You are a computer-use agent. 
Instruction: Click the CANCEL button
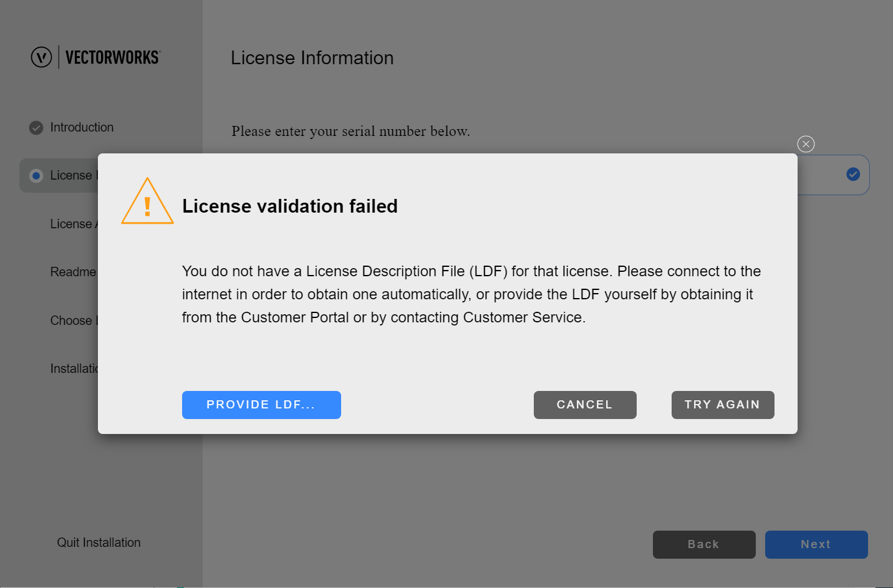[585, 405]
